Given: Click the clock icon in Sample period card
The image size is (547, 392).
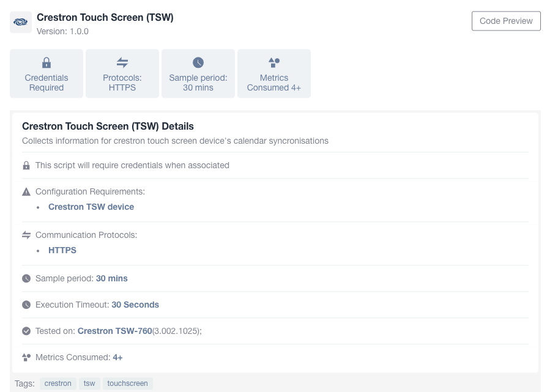Looking at the screenshot, I should [198, 63].
